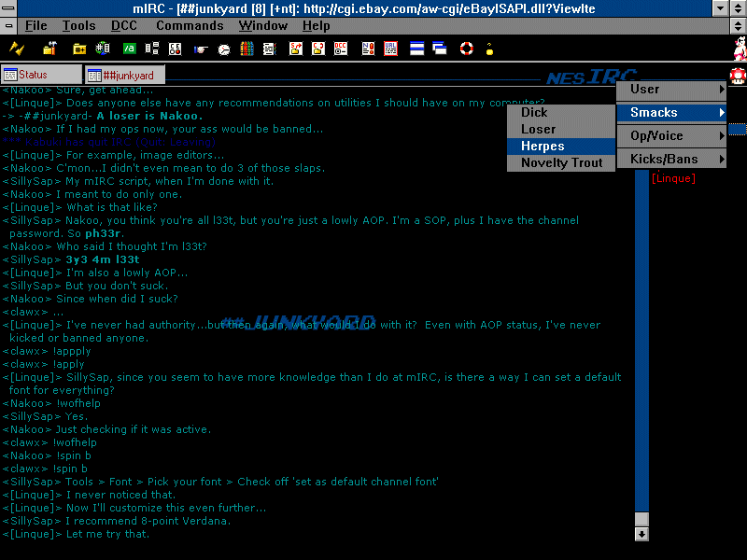Screen dimensions: 747x560
Task: Open the mIRC Options hammer icon
Action: pos(49,49)
